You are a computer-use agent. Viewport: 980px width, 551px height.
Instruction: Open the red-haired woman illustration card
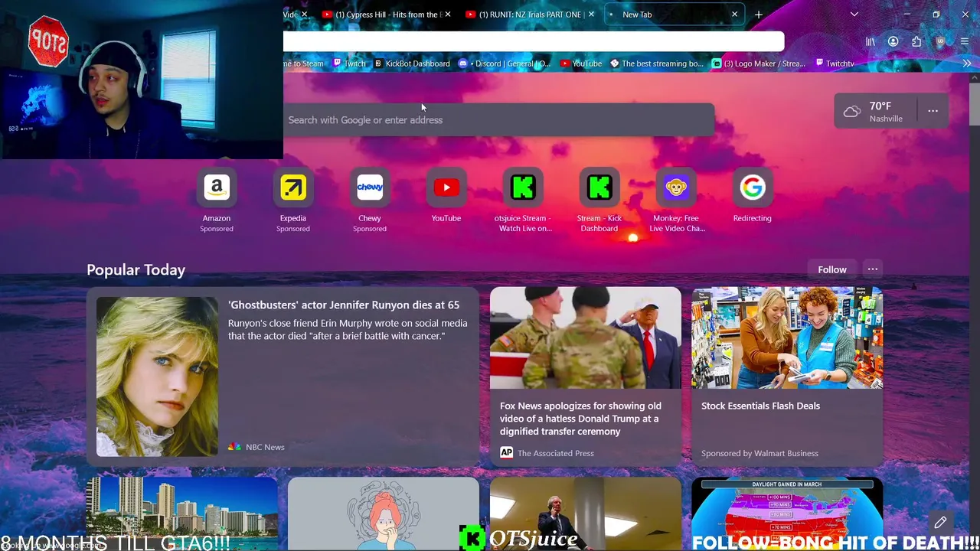point(384,513)
